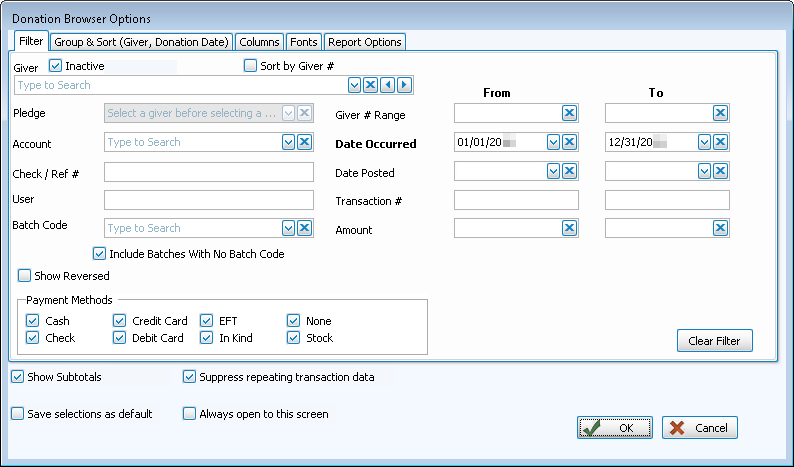Viewport: 794px width, 467px height.
Task: Open the Report Options tab
Action: 365,42
